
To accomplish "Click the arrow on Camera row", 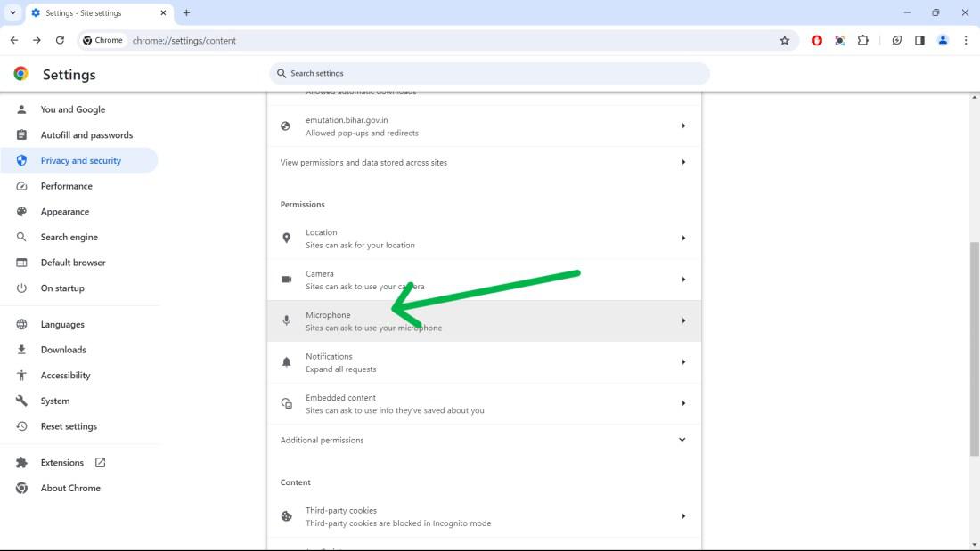I will pyautogui.click(x=683, y=280).
